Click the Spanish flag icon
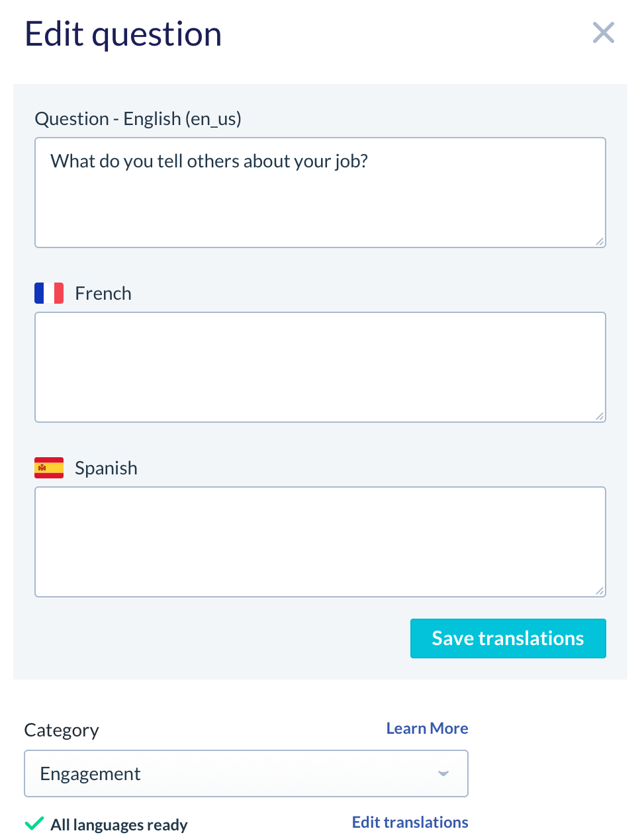The height and width of the screenshot is (837, 644). coord(49,468)
